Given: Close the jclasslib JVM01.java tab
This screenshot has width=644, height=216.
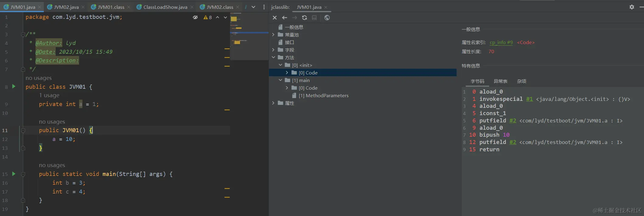Looking at the screenshot, I should (x=326, y=7).
